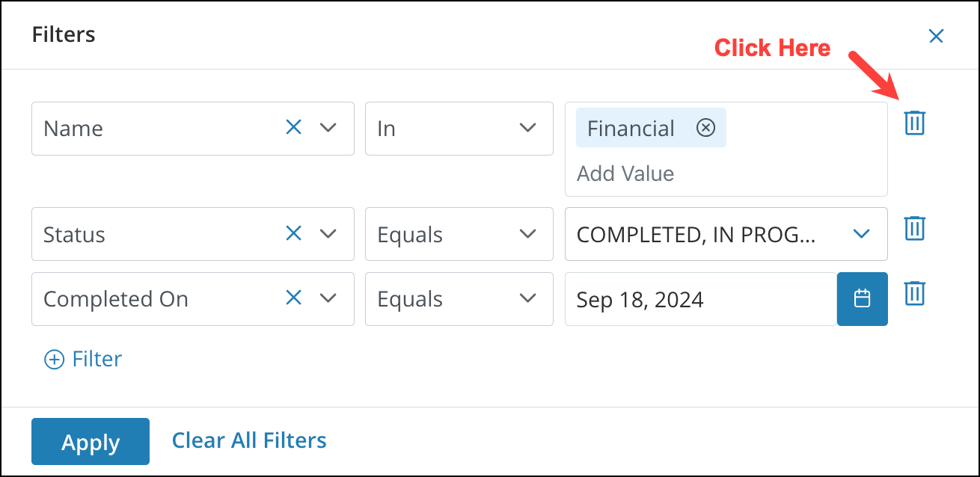Delete the Completed On filter row

tap(914, 295)
